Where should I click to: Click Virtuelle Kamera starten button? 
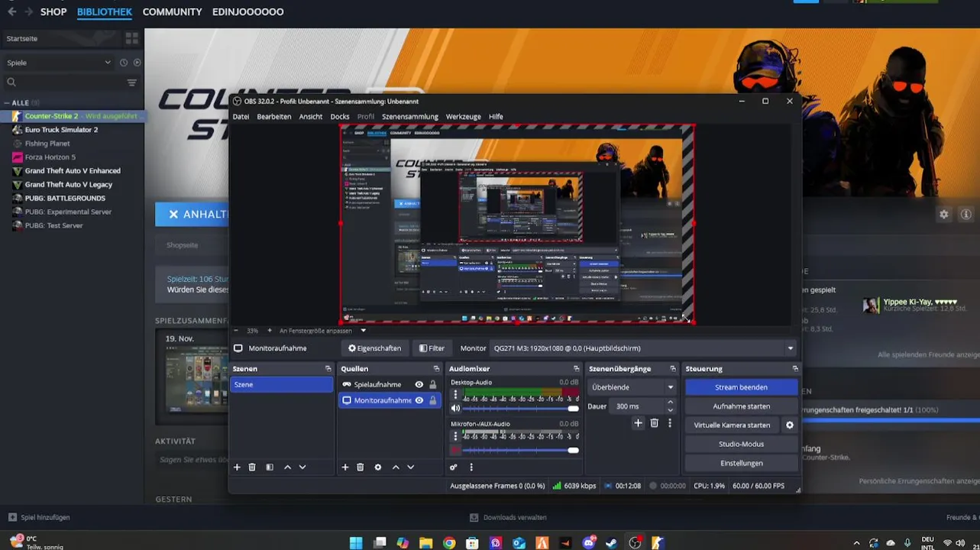coord(732,425)
